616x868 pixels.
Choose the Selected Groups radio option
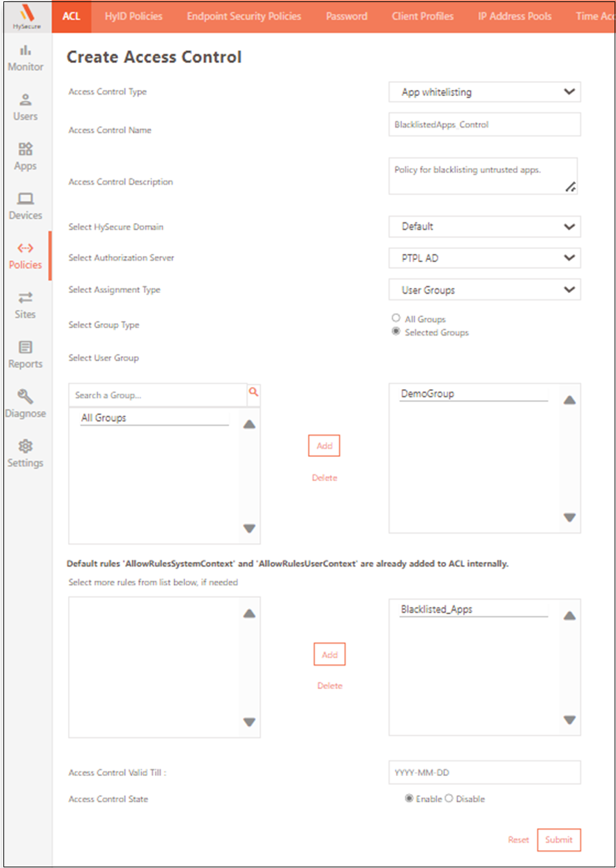396,331
